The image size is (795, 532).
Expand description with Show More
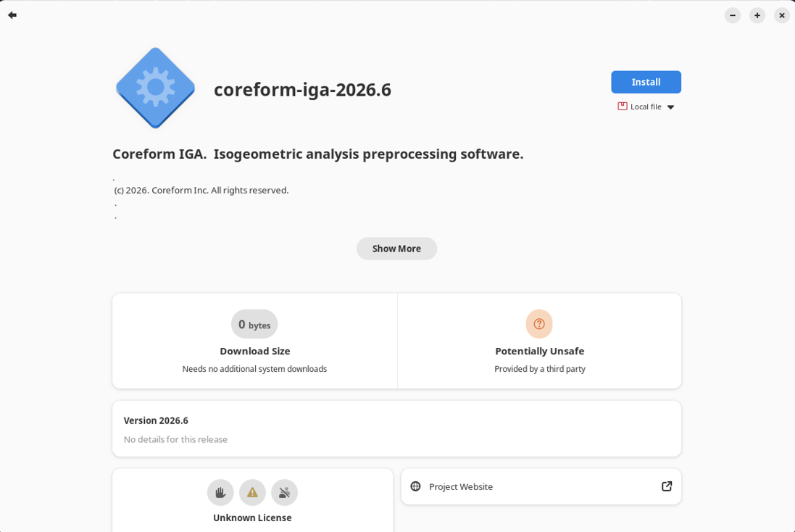pos(396,249)
